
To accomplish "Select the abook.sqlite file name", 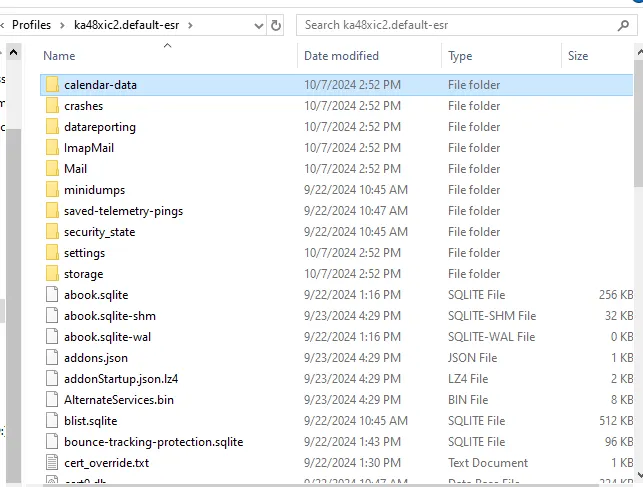I will (96, 295).
